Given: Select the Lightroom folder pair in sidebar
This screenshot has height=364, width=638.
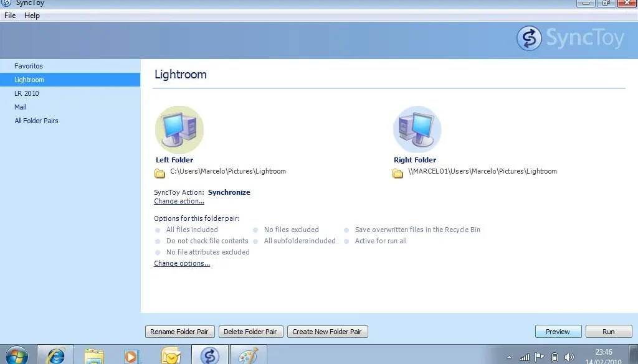Looking at the screenshot, I should point(70,80).
